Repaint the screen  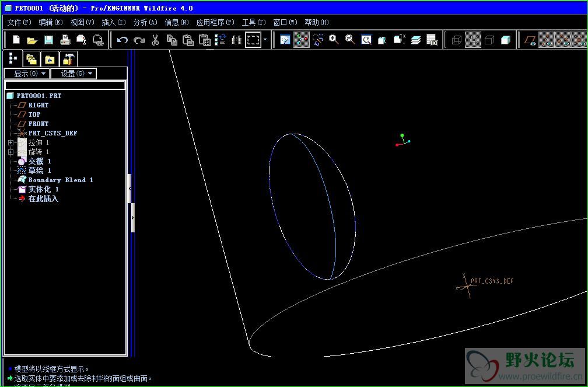[285, 40]
